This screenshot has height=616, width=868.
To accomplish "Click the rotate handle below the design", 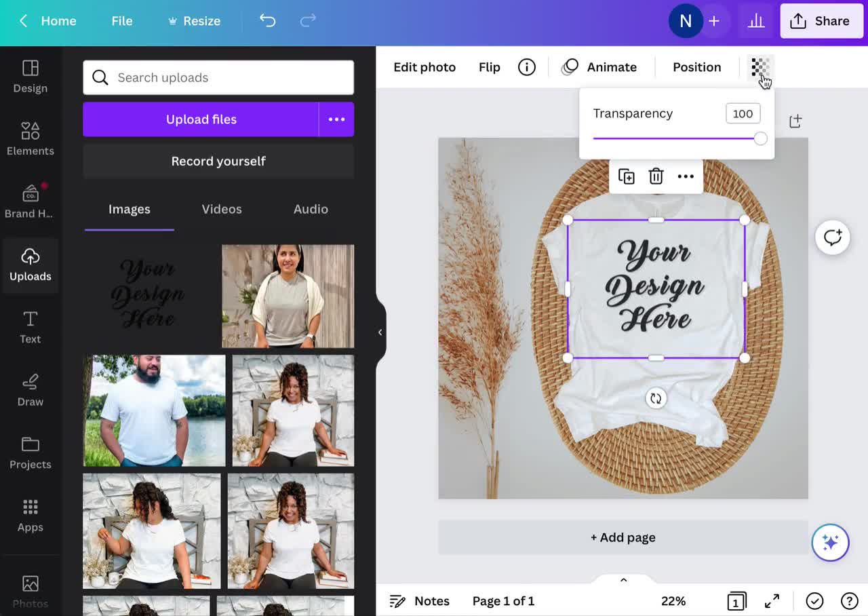I will click(x=656, y=399).
